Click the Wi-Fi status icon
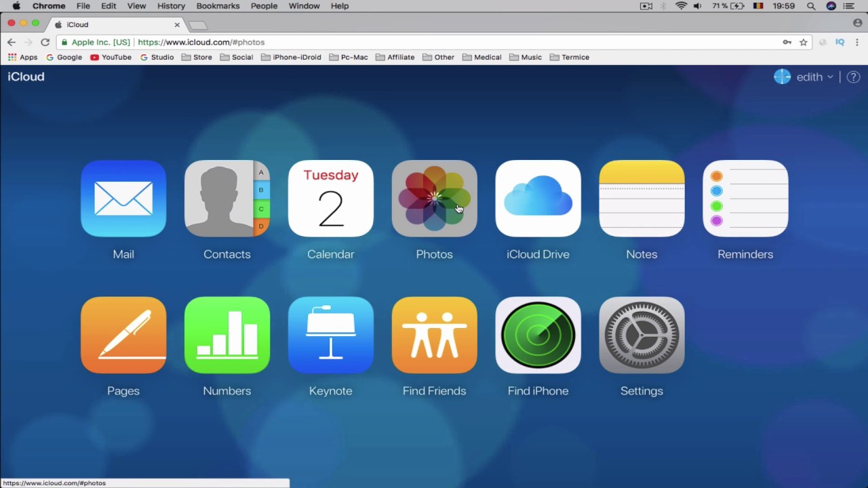This screenshot has width=868, height=488. point(681,6)
